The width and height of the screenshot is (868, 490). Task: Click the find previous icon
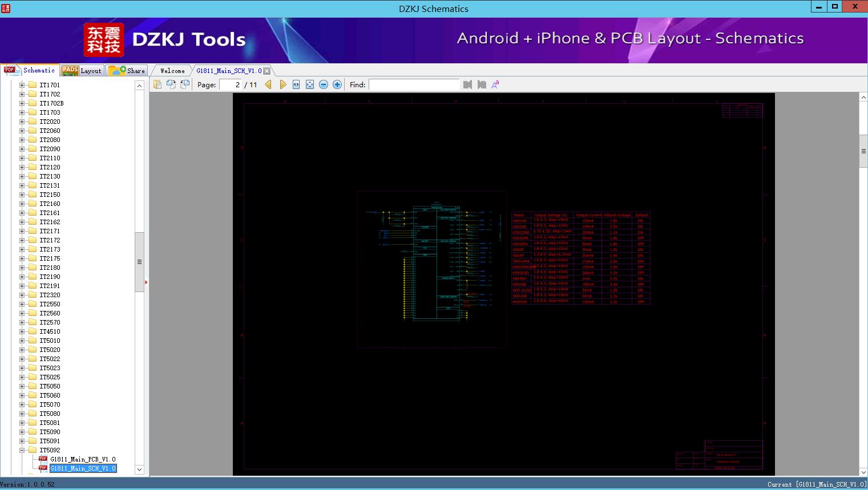click(x=467, y=84)
